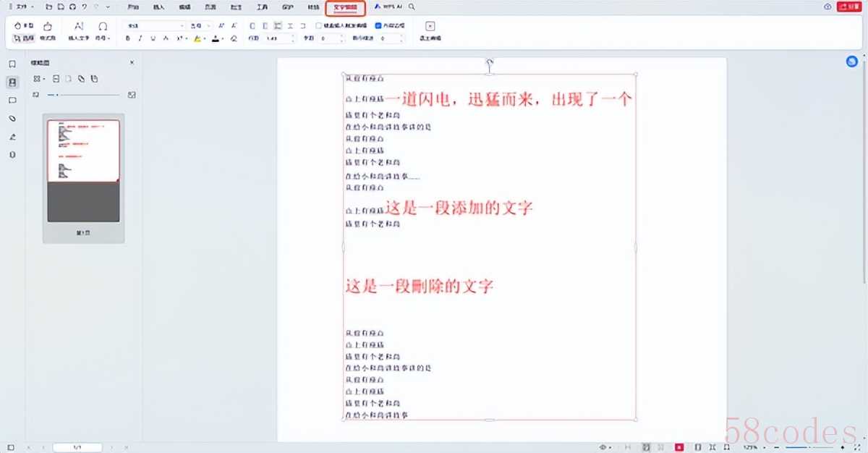
Task: Click the WPS AI assistant floating icon on the right
Action: (x=851, y=62)
